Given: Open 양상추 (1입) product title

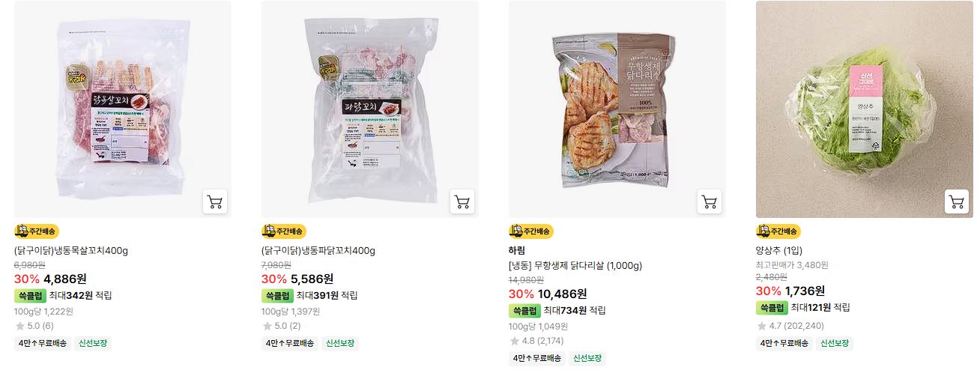Looking at the screenshot, I should 779,251.
